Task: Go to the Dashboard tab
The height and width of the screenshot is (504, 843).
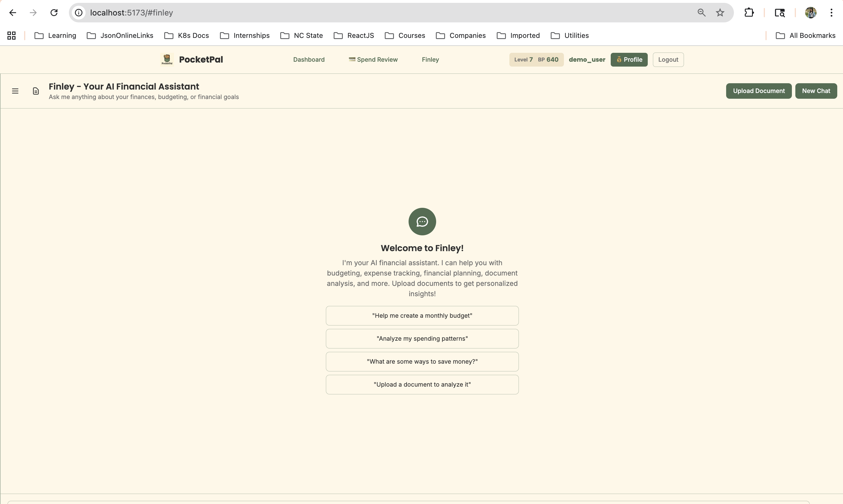Action: (x=308, y=59)
